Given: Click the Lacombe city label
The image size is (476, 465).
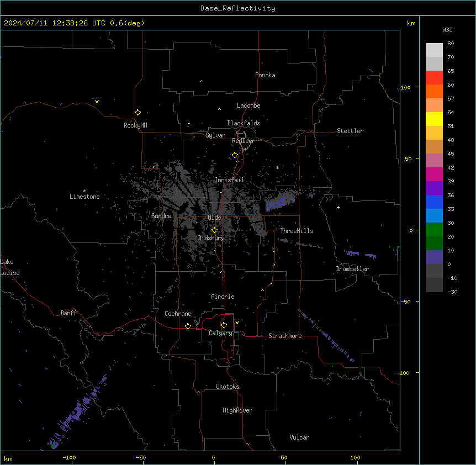Looking at the screenshot, I should click(x=248, y=105).
